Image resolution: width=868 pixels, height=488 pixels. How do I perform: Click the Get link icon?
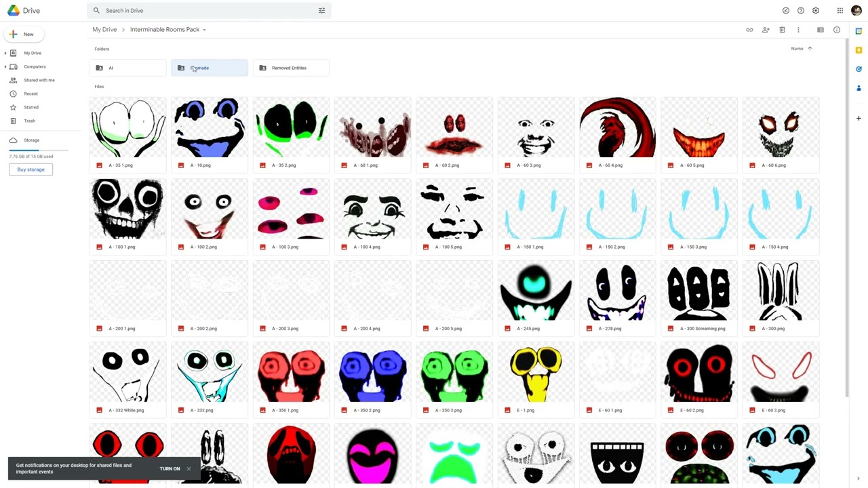tap(749, 30)
